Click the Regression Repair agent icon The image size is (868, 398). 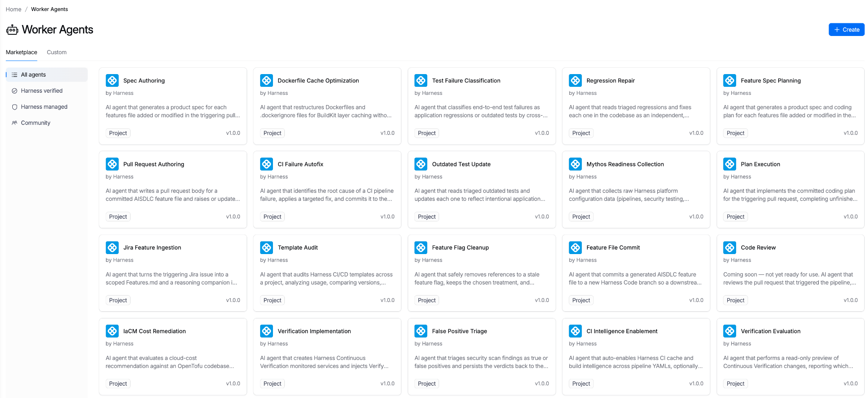(576, 80)
